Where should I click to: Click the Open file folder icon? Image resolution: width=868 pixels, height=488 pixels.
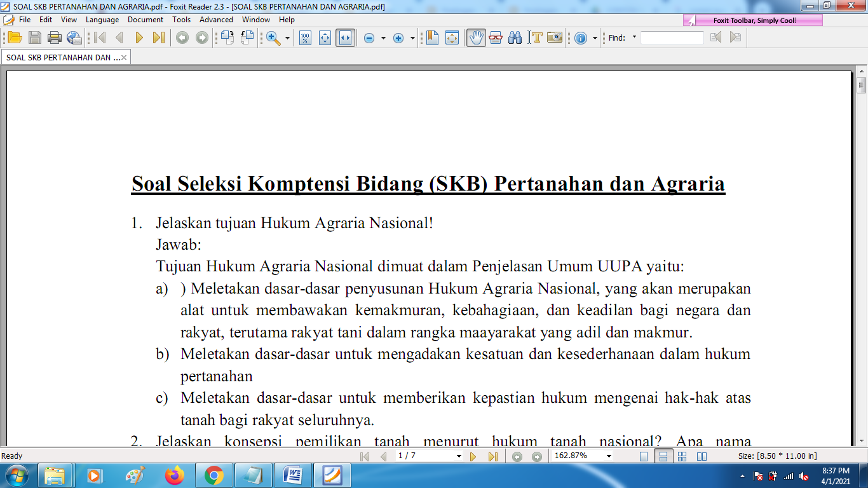pos(15,37)
